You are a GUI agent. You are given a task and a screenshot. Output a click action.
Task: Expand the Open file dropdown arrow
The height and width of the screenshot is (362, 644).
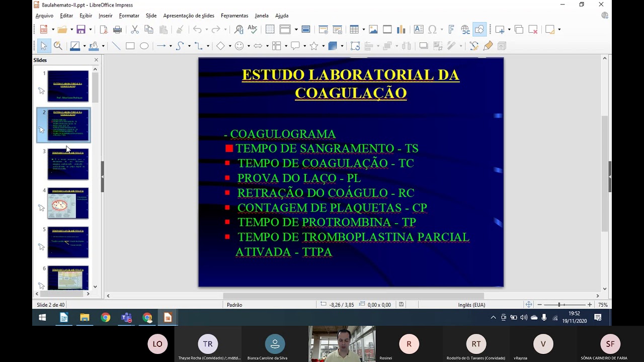[72, 30]
